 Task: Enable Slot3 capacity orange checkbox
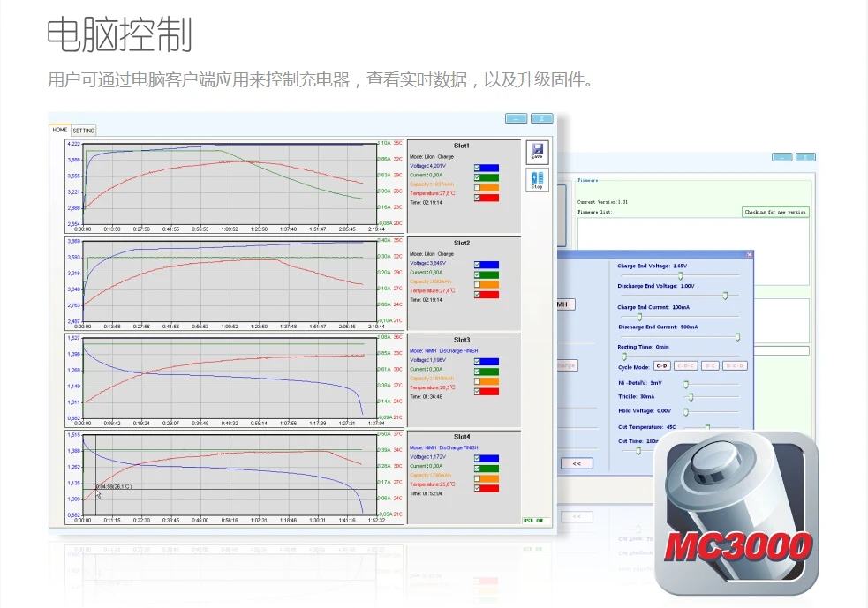click(477, 382)
